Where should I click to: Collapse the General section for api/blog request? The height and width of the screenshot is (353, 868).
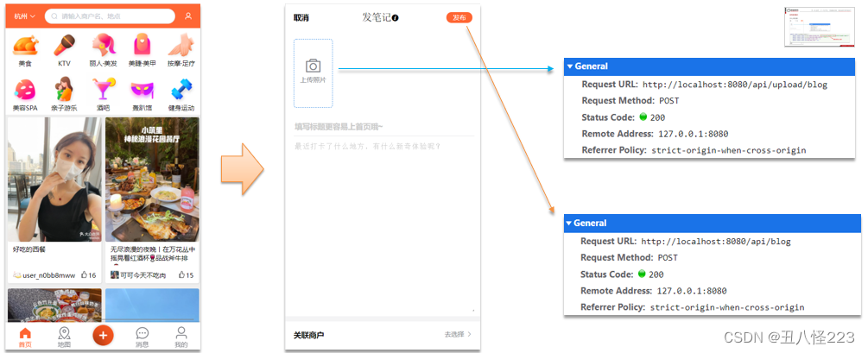[x=569, y=224]
